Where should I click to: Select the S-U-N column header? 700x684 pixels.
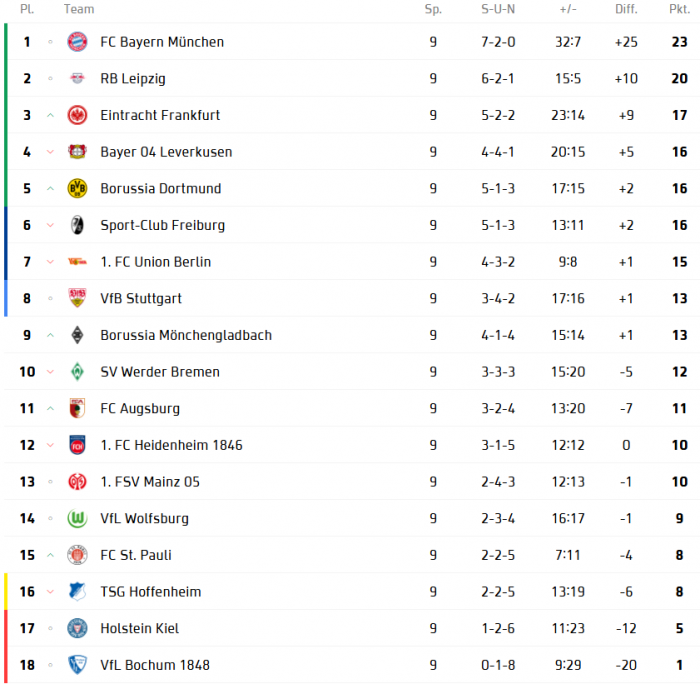point(498,9)
